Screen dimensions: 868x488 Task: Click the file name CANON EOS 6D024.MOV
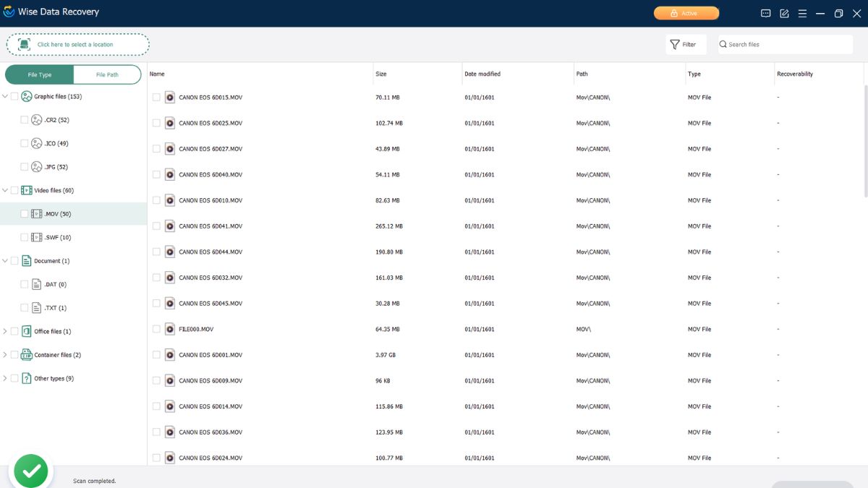[210, 458]
